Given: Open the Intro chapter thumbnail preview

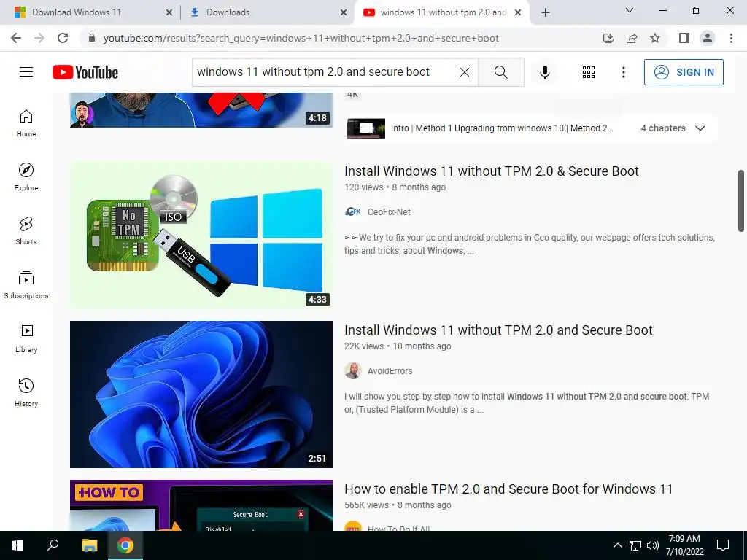Looking at the screenshot, I should [x=366, y=128].
